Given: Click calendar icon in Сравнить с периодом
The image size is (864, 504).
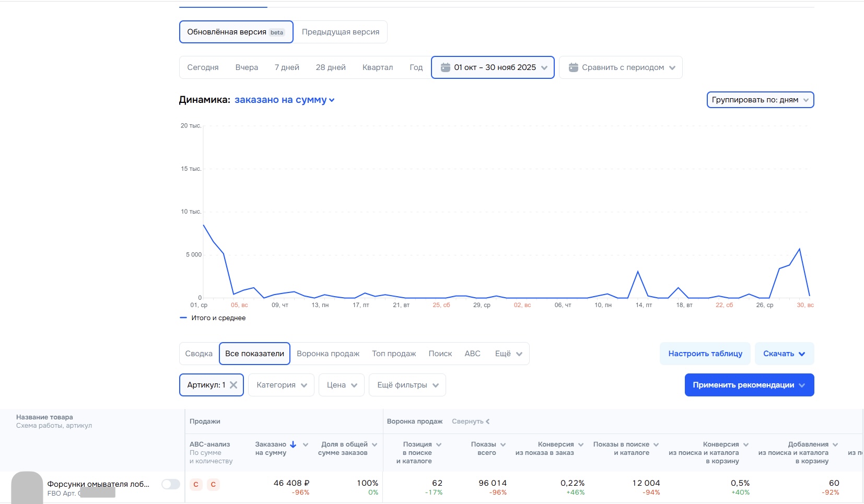Looking at the screenshot, I should (x=573, y=67).
